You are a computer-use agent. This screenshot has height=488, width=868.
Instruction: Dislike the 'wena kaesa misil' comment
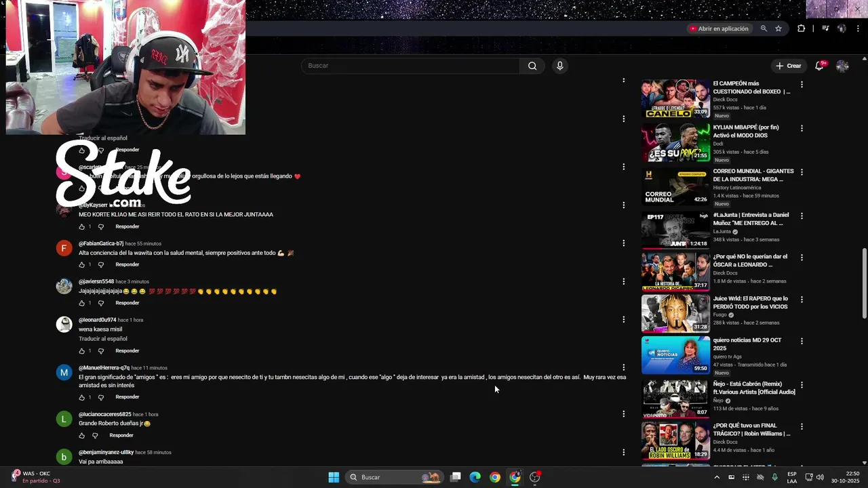[x=101, y=350]
